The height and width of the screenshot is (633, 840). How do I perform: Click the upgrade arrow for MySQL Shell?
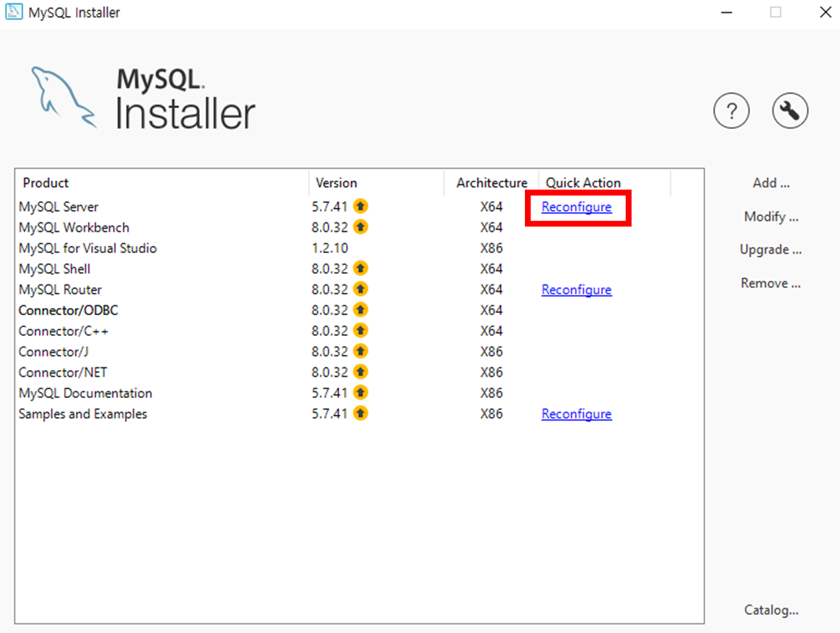[360, 268]
